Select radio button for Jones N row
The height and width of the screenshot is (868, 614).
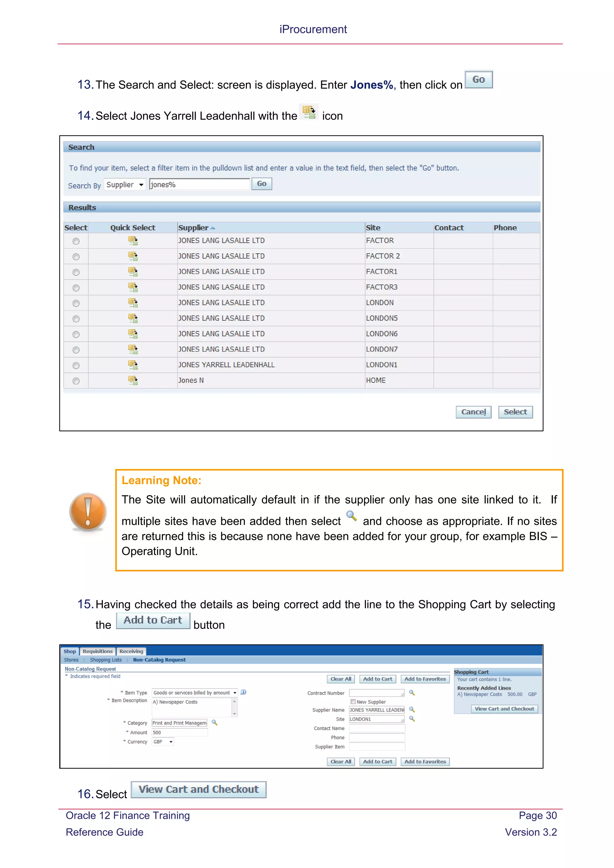pos(76,381)
